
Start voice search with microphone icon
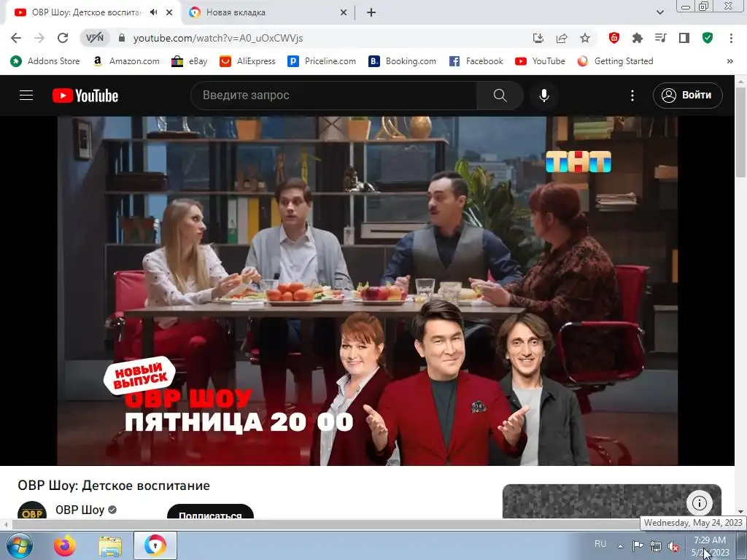[544, 96]
